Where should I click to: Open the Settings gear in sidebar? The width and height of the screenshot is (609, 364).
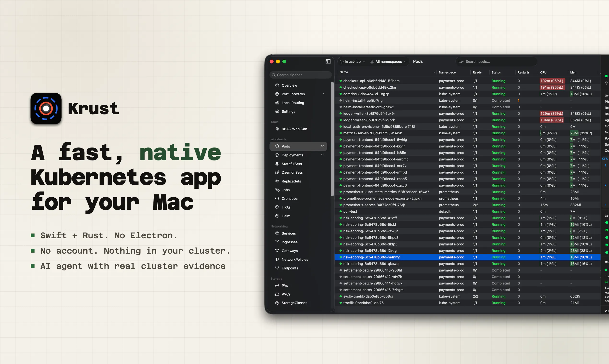pyautogui.click(x=277, y=112)
